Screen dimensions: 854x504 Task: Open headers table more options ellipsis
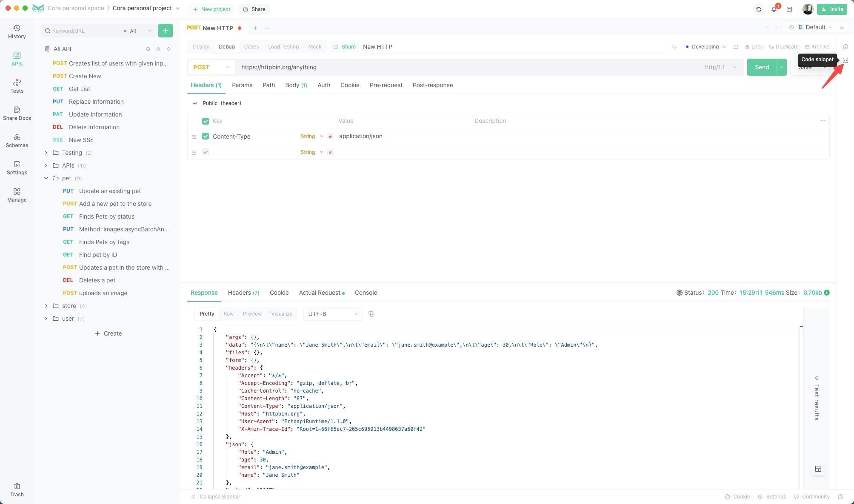tap(823, 120)
